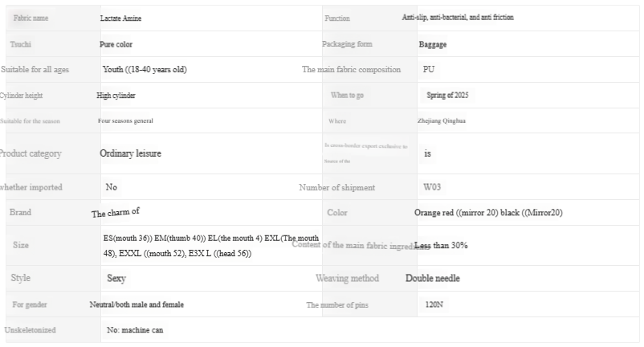Viewport: 644px width, 347px height.
Task: Click the 'Baggage' packaging form value
Action: click(x=433, y=45)
